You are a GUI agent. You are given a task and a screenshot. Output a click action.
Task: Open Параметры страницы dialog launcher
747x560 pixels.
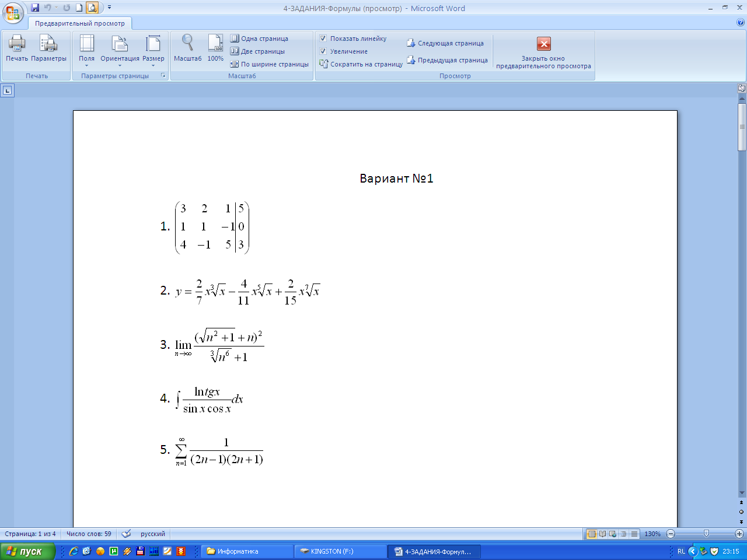[x=163, y=76]
